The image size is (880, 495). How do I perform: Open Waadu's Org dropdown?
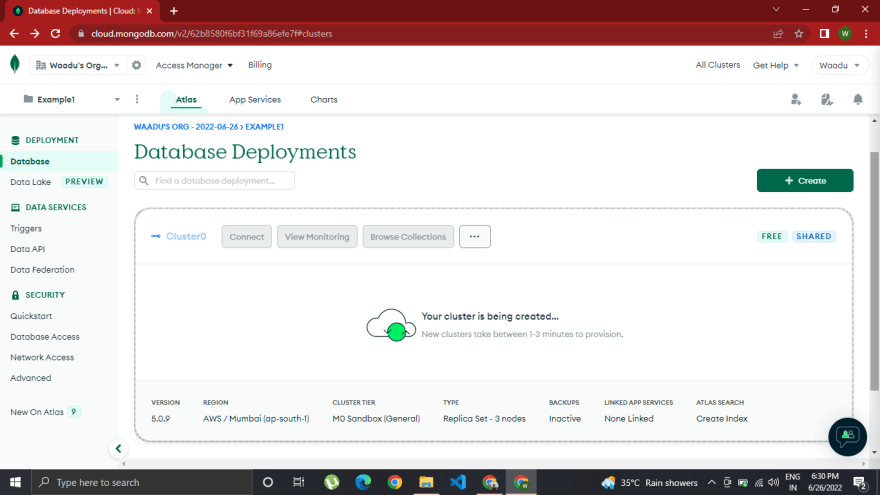(x=78, y=65)
